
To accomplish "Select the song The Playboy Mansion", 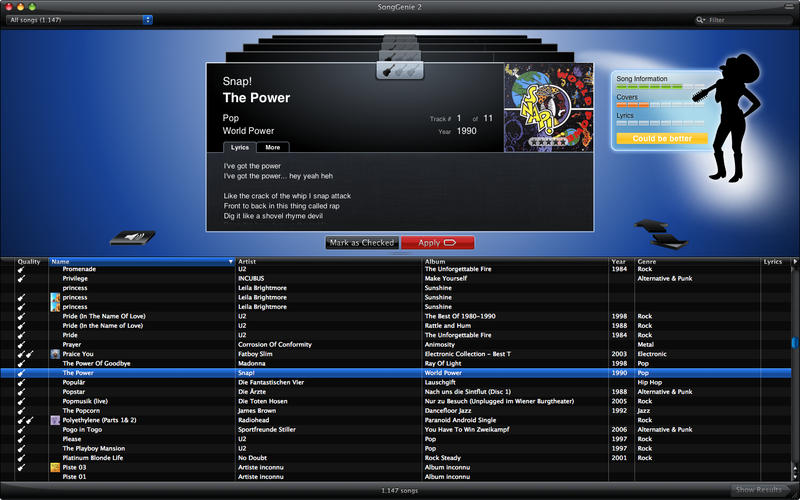I will pos(93,448).
